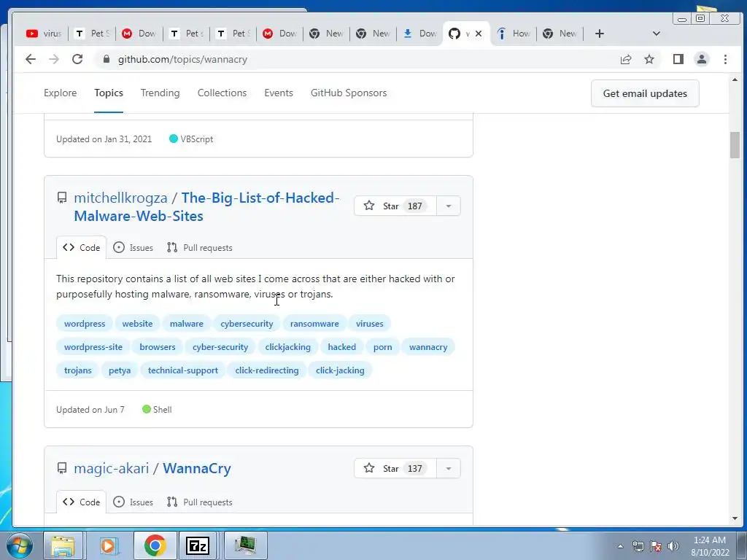
Task: Click the scrollbar down arrow
Action: 735,518
